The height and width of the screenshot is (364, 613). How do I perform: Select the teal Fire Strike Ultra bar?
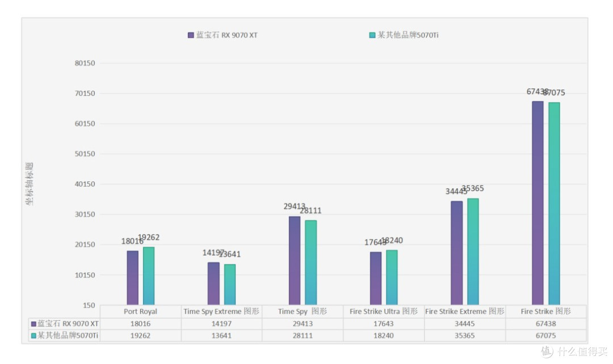[x=392, y=277]
